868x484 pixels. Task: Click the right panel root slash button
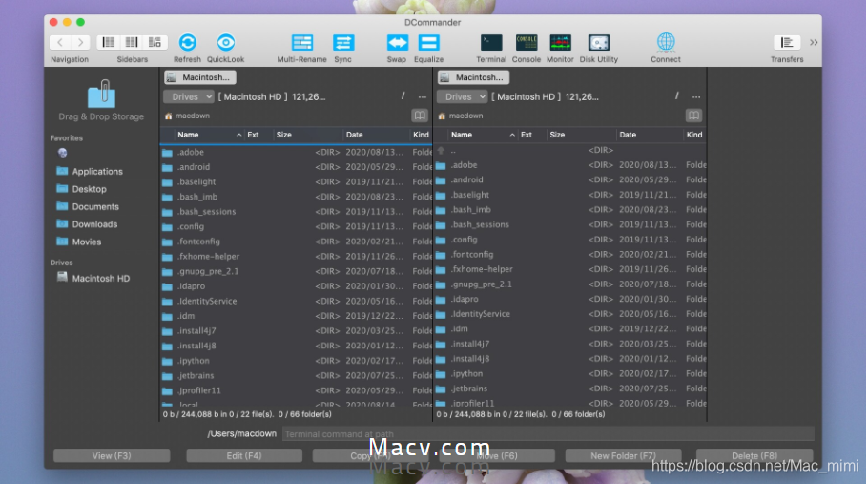point(676,96)
